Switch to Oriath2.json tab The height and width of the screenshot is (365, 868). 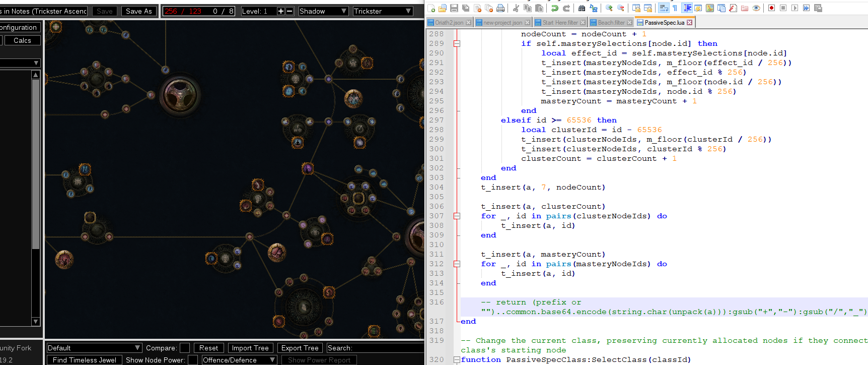click(449, 23)
